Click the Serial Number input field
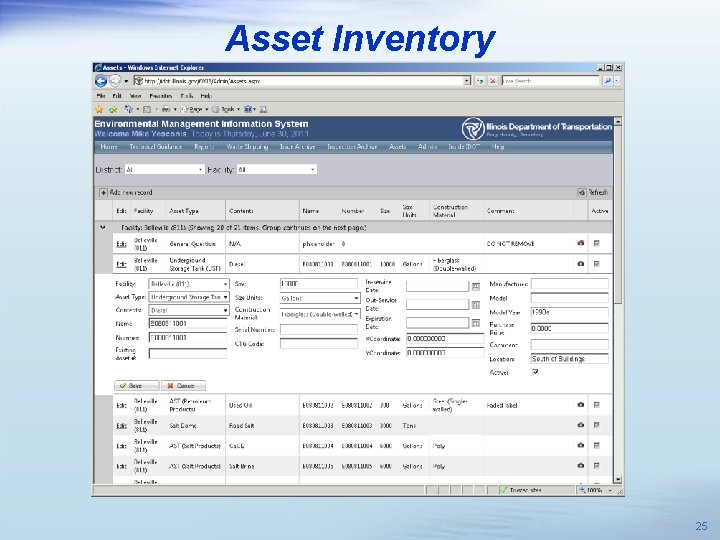The height and width of the screenshot is (540, 720). (x=319, y=329)
